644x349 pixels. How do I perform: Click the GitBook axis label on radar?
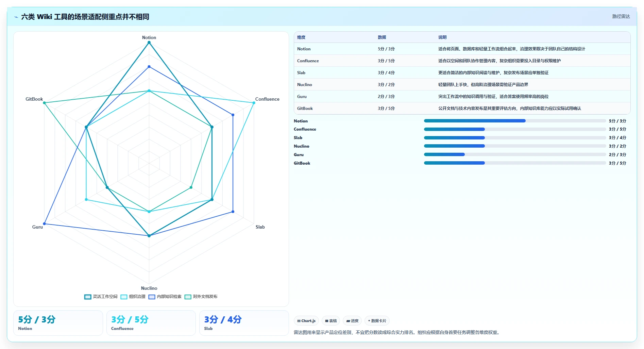[34, 99]
